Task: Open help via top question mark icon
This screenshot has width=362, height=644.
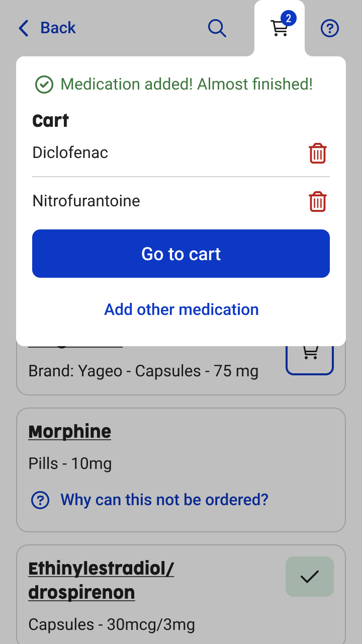Action: coord(330,29)
